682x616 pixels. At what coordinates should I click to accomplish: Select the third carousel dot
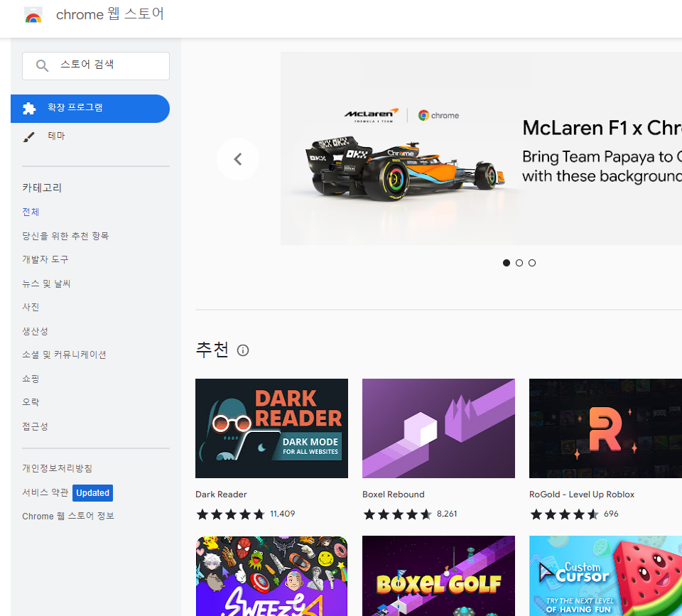532,263
